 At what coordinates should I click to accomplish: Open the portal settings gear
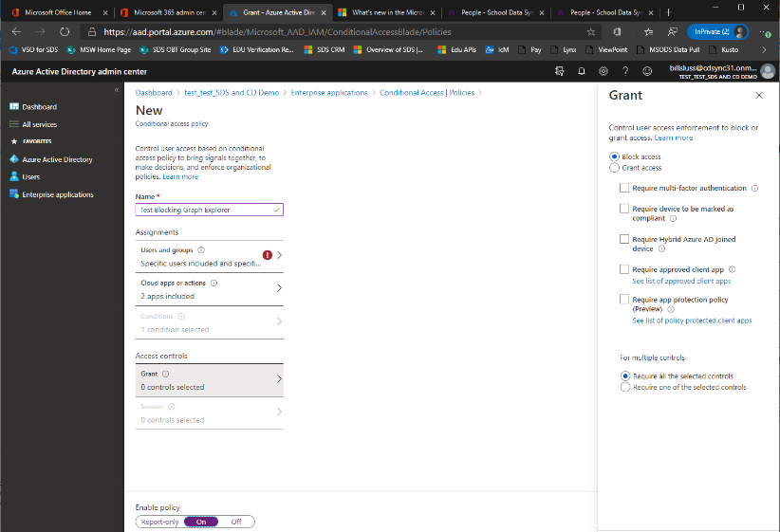(603, 71)
